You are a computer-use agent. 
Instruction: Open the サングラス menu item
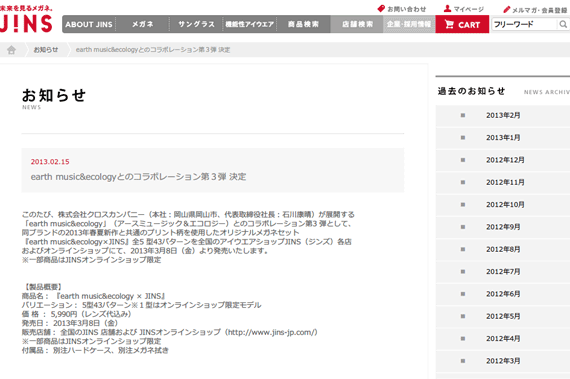tap(196, 24)
